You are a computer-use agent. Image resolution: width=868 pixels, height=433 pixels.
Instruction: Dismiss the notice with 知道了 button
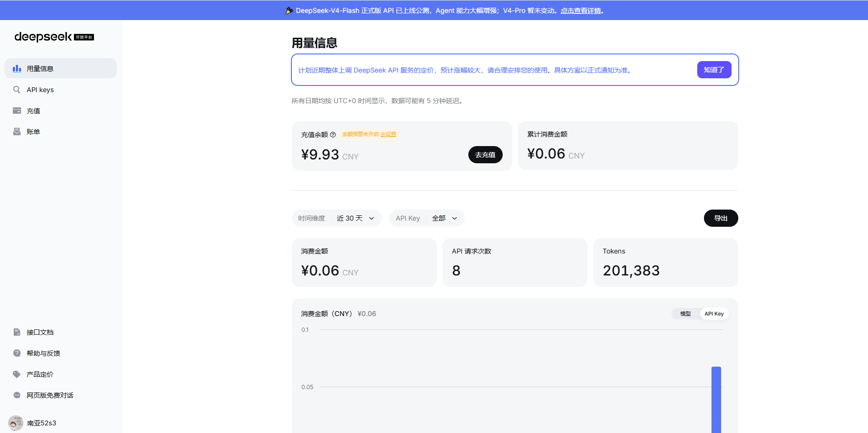point(714,70)
